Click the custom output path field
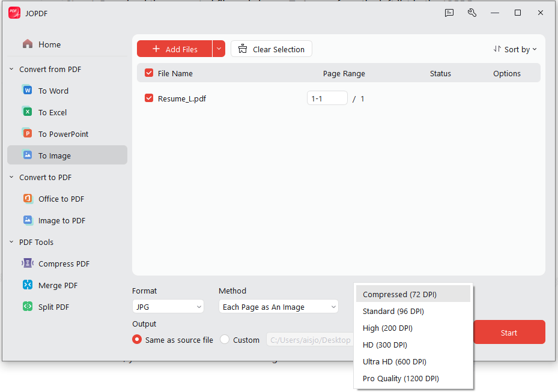The image size is (558, 392). click(310, 340)
